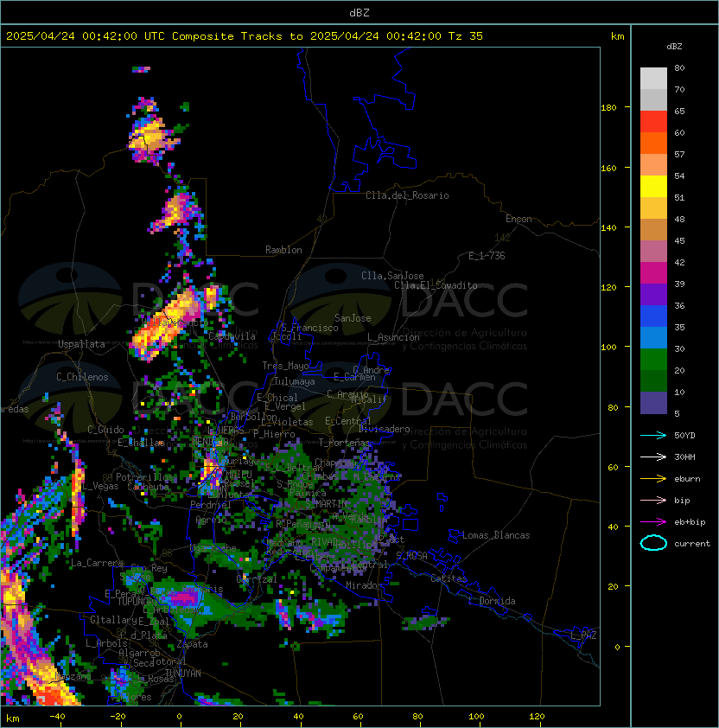This screenshot has height=728, width=719.
Task: Pick the red swatch in dBZ scale
Action: [653, 121]
